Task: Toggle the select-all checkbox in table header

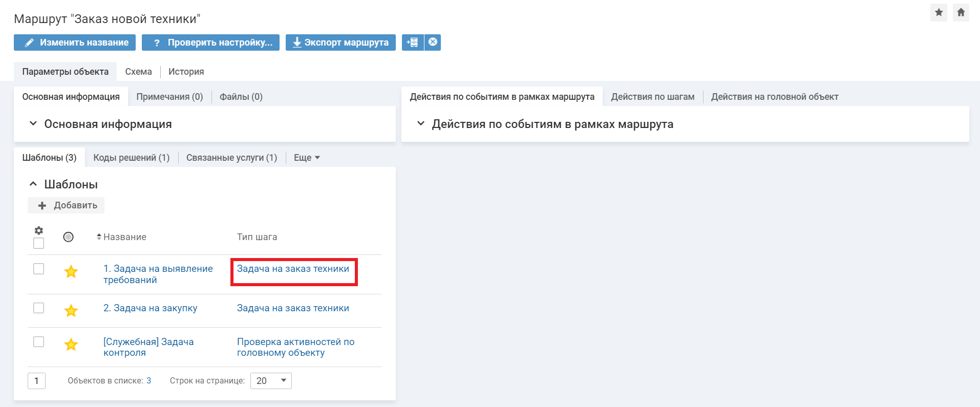Action: coord(38,243)
